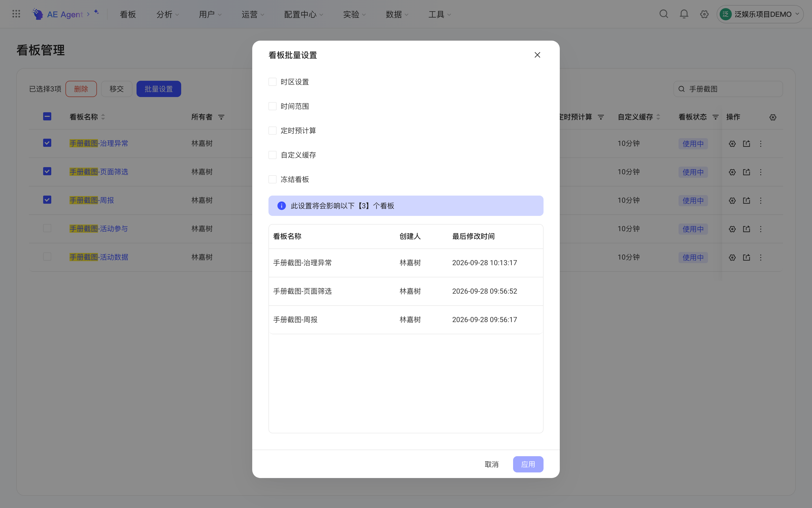The width and height of the screenshot is (812, 508).
Task: Click the 移交 button
Action: tap(117, 89)
